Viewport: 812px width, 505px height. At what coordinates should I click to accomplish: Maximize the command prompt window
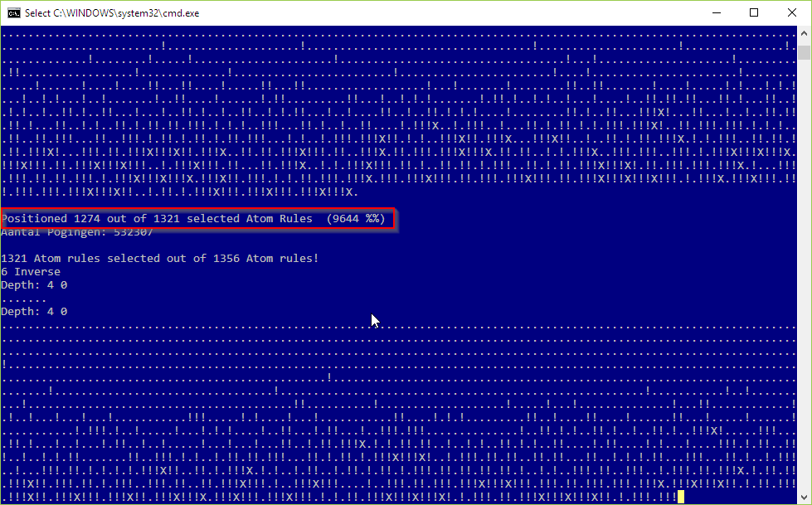754,13
